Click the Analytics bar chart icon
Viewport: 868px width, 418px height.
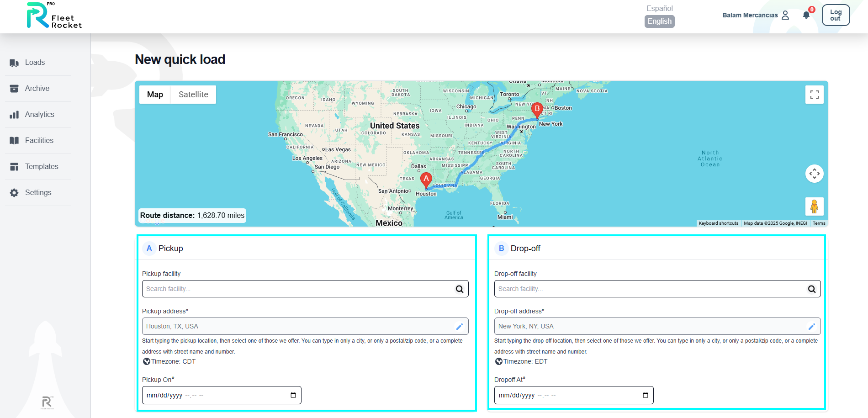(14, 115)
